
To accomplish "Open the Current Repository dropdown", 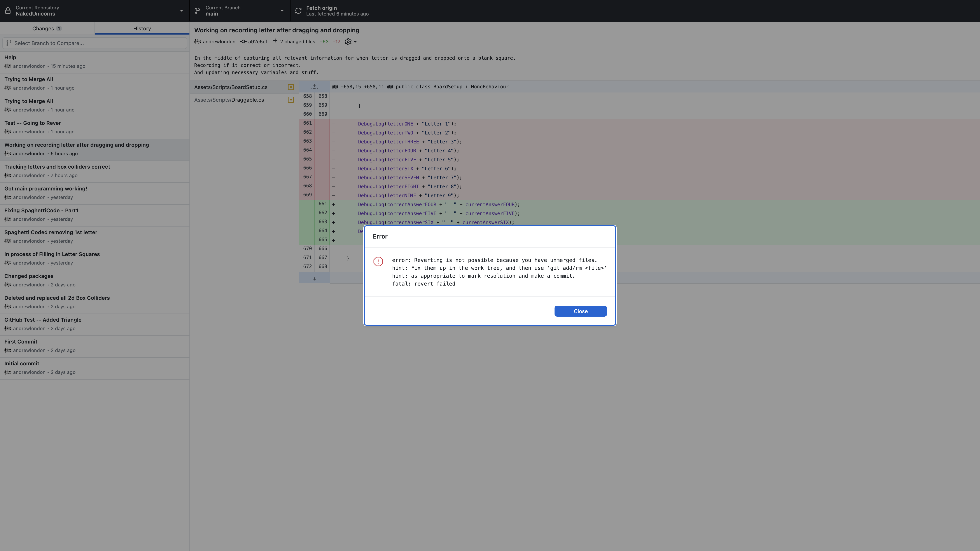I will tap(182, 11).
